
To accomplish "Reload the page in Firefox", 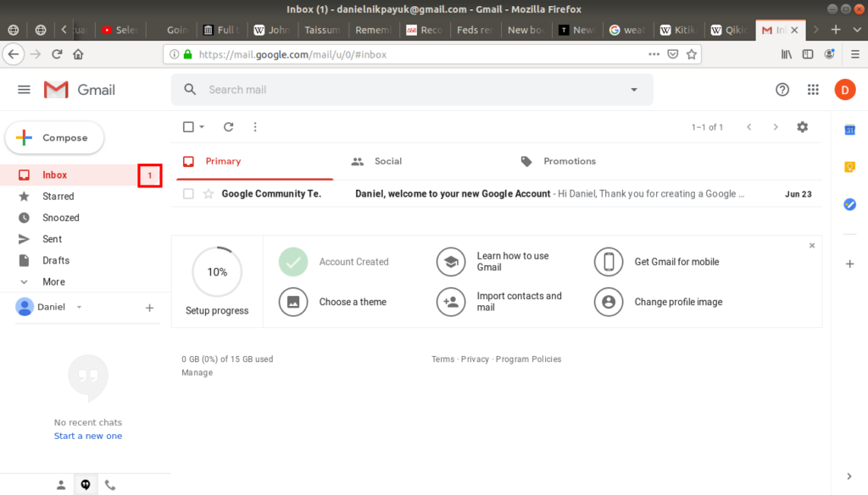I will 57,54.
